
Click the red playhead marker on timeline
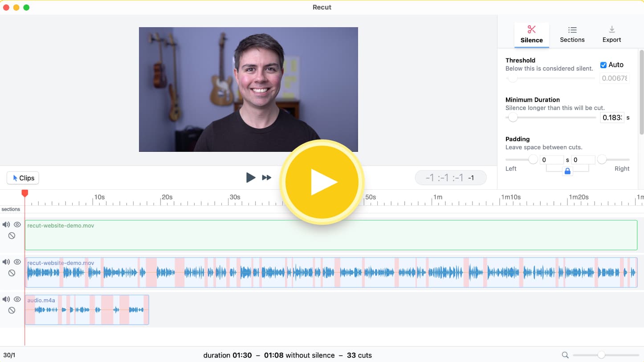pos(25,193)
